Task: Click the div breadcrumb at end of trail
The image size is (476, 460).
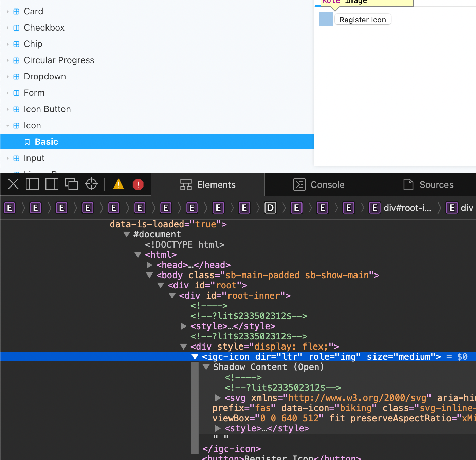Action: coord(466,208)
